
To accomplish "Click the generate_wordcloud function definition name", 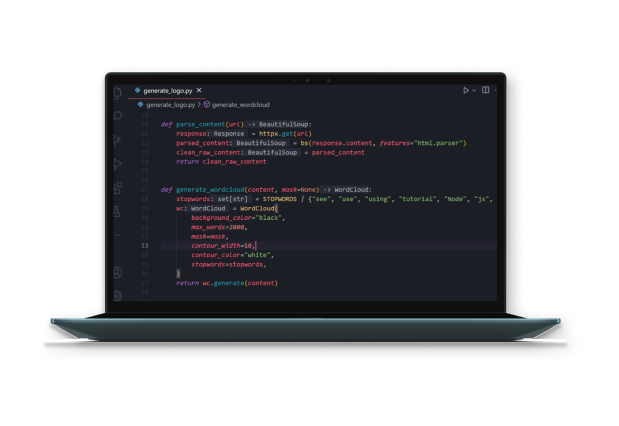I will click(210, 190).
